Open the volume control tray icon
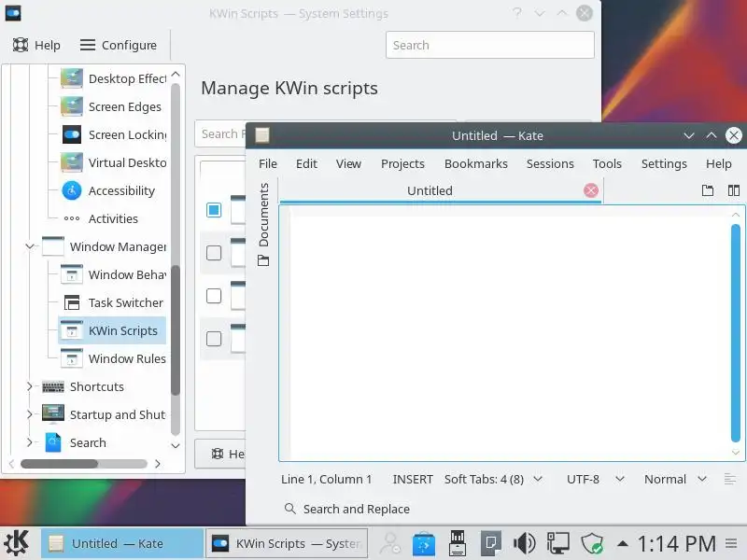Image resolution: width=747 pixels, height=560 pixels. [524, 543]
